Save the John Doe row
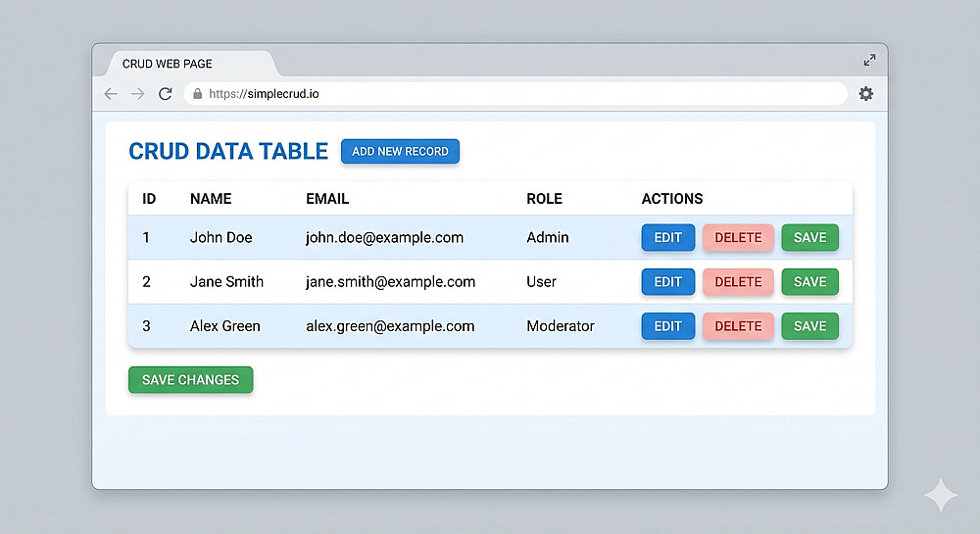The height and width of the screenshot is (534, 980). click(809, 237)
